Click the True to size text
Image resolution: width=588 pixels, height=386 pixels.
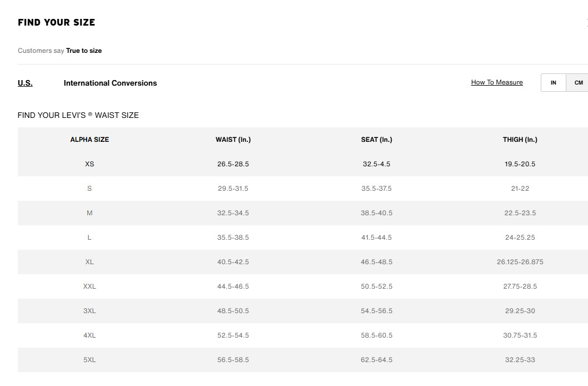pos(84,51)
